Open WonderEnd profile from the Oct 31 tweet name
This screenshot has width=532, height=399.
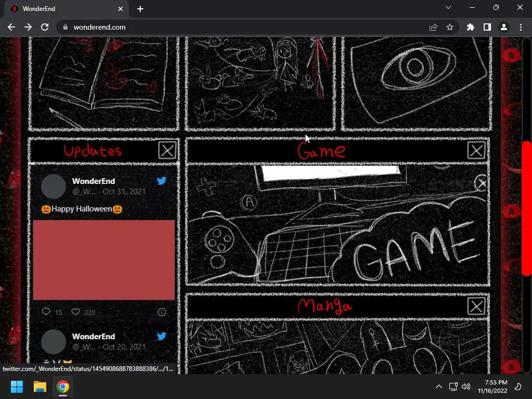(94, 181)
